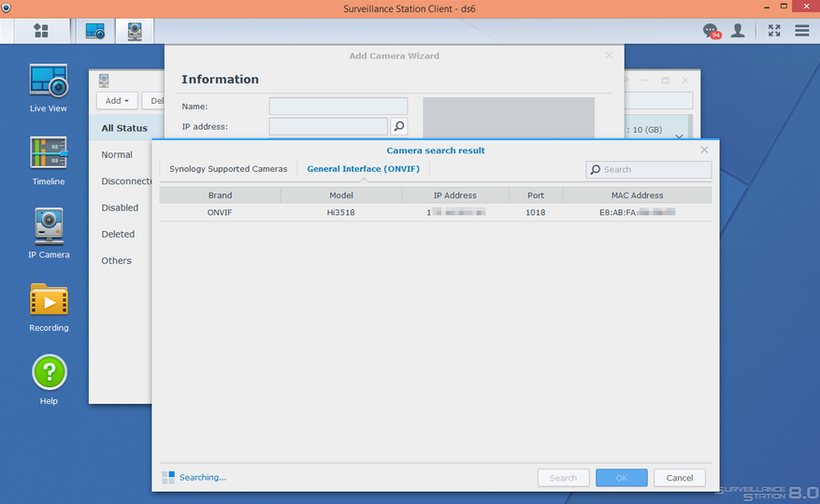Sort by Port column header
Screen dimensions: 820x504
click(x=536, y=195)
